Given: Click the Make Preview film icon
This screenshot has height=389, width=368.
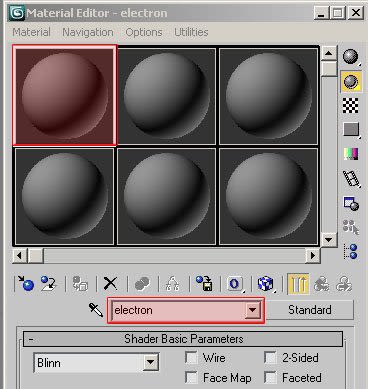Looking at the screenshot, I should (352, 179).
